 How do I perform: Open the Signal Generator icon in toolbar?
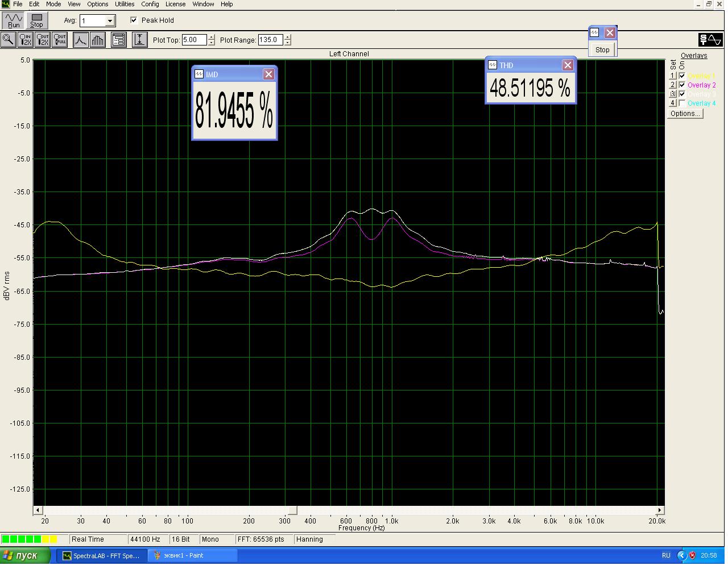click(x=710, y=40)
